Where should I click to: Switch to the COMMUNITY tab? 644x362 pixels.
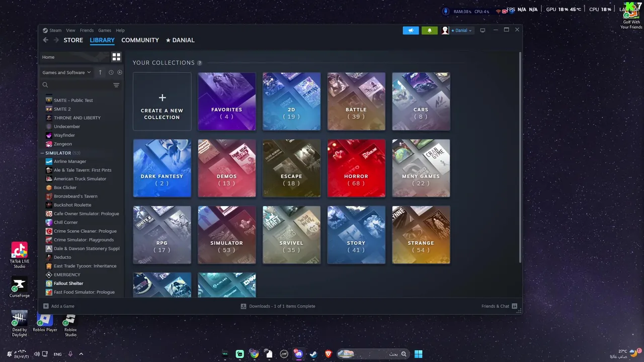click(x=140, y=40)
